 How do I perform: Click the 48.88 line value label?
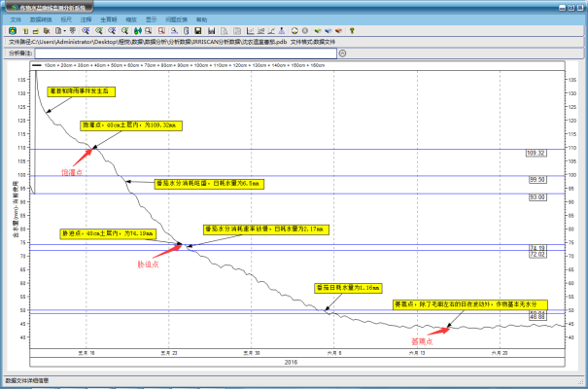tap(537, 317)
